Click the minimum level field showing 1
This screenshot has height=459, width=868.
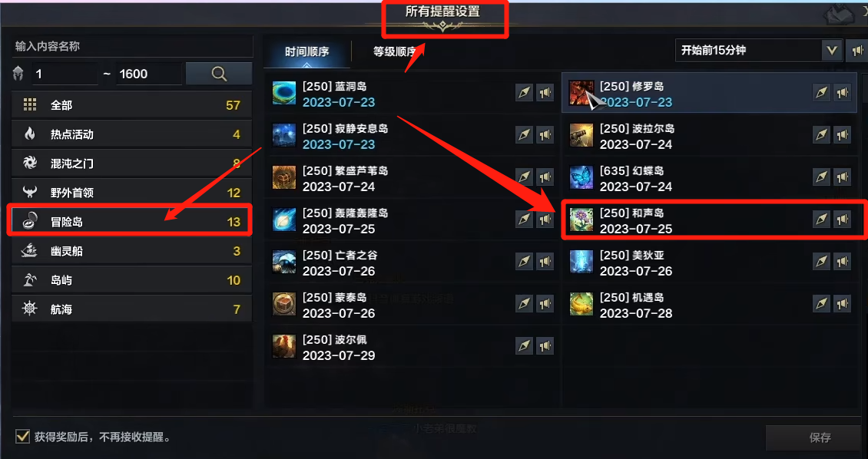65,74
